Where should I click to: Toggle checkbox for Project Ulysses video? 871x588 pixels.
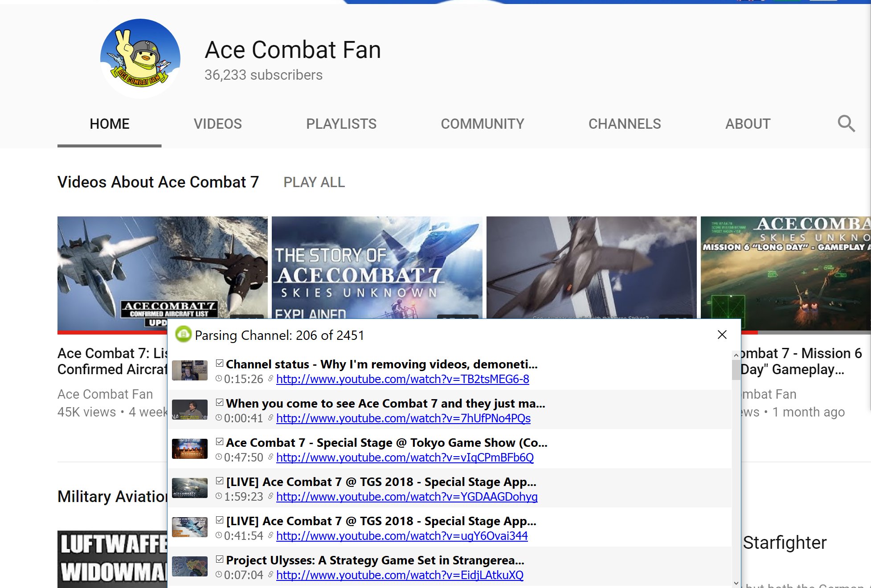(x=219, y=559)
